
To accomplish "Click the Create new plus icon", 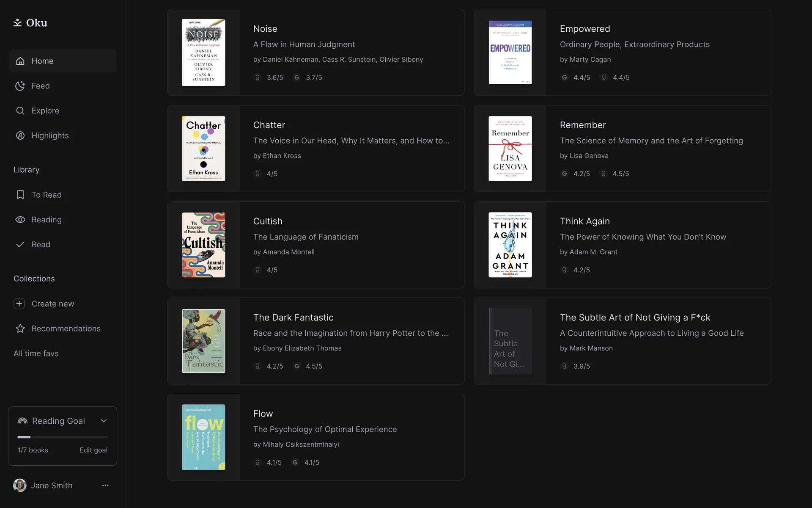I will (x=19, y=304).
